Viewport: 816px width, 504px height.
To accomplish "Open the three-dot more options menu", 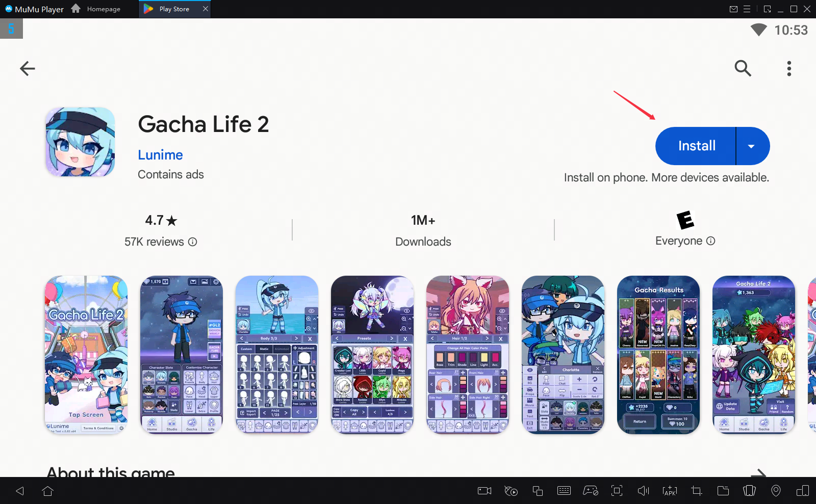I will tap(789, 68).
